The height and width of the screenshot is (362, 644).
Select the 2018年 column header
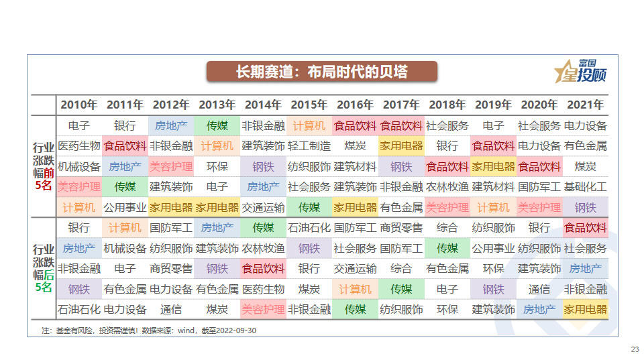(x=447, y=105)
